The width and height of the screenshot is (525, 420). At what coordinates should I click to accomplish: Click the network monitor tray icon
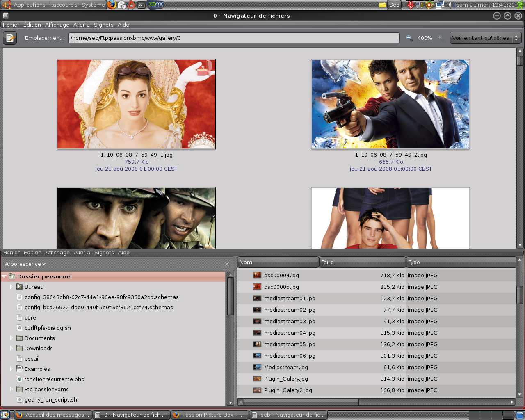[440, 5]
